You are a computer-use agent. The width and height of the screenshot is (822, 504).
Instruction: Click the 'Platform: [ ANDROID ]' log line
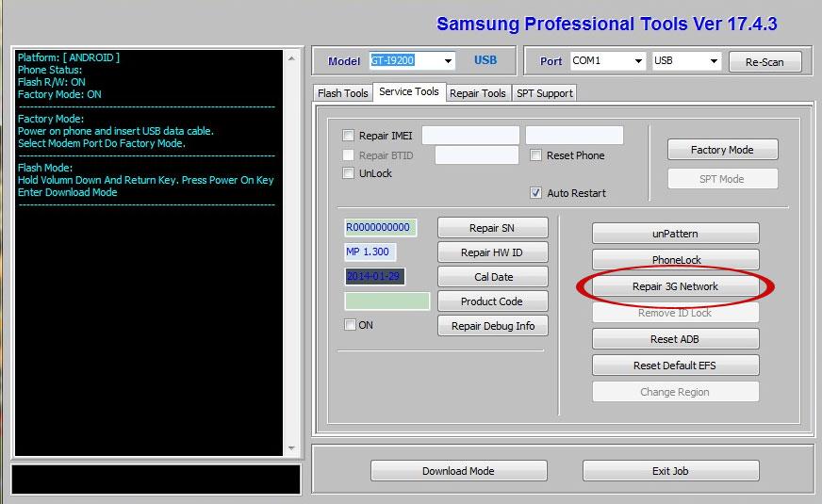tap(69, 57)
